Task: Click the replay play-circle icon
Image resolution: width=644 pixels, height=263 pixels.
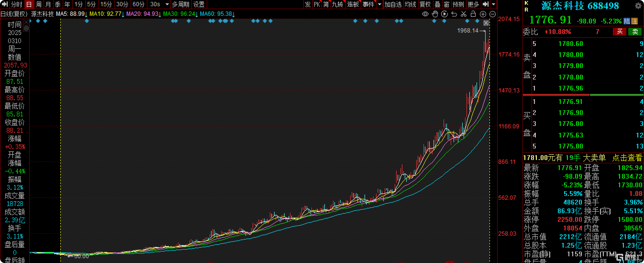Action: (x=444, y=14)
